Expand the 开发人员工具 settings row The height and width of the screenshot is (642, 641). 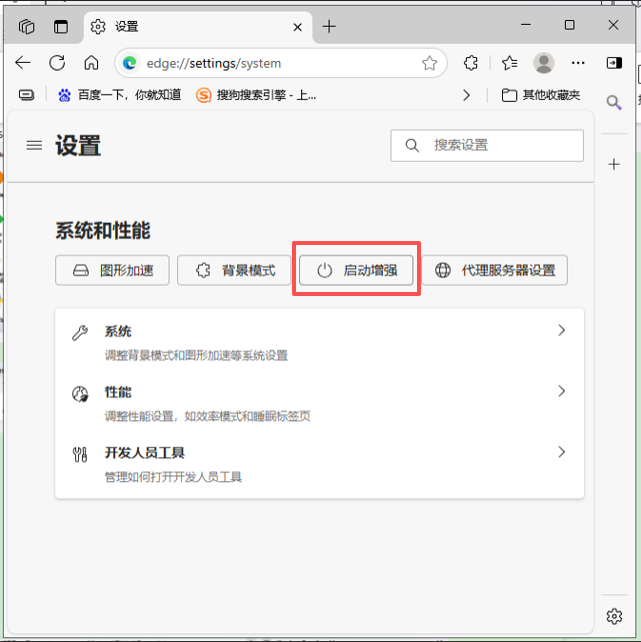[x=319, y=464]
